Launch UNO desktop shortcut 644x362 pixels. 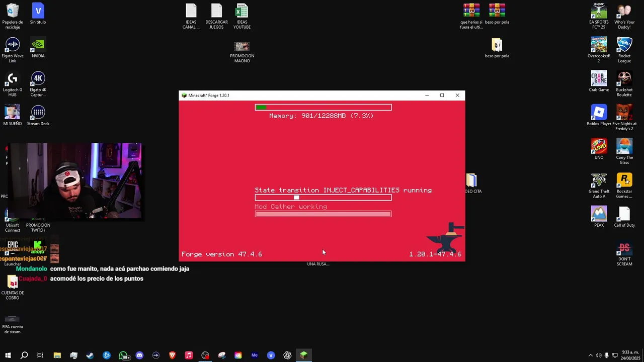pos(599,149)
